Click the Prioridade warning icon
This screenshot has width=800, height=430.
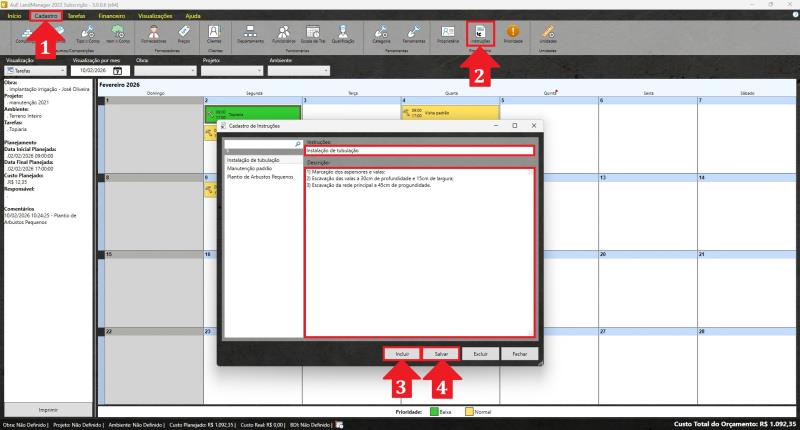pyautogui.click(x=513, y=35)
